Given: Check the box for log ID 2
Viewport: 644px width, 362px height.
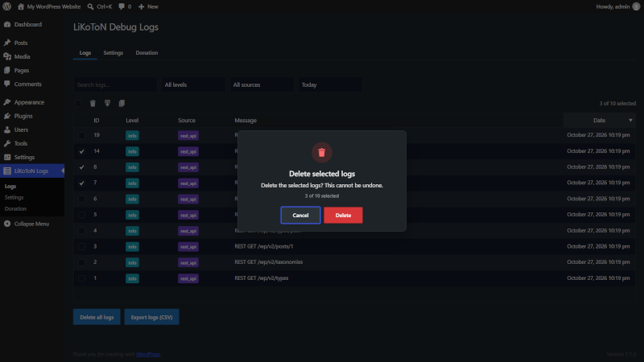Looking at the screenshot, I should coord(82,263).
